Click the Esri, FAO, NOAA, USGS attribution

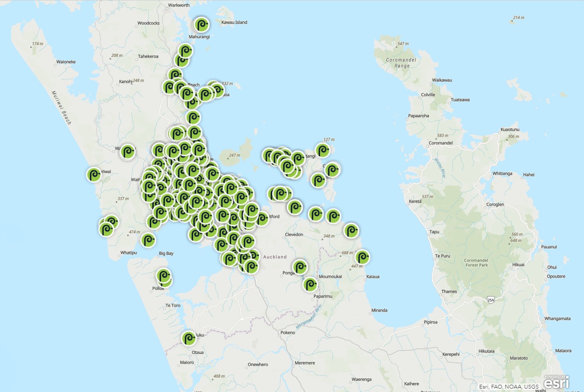509,386
